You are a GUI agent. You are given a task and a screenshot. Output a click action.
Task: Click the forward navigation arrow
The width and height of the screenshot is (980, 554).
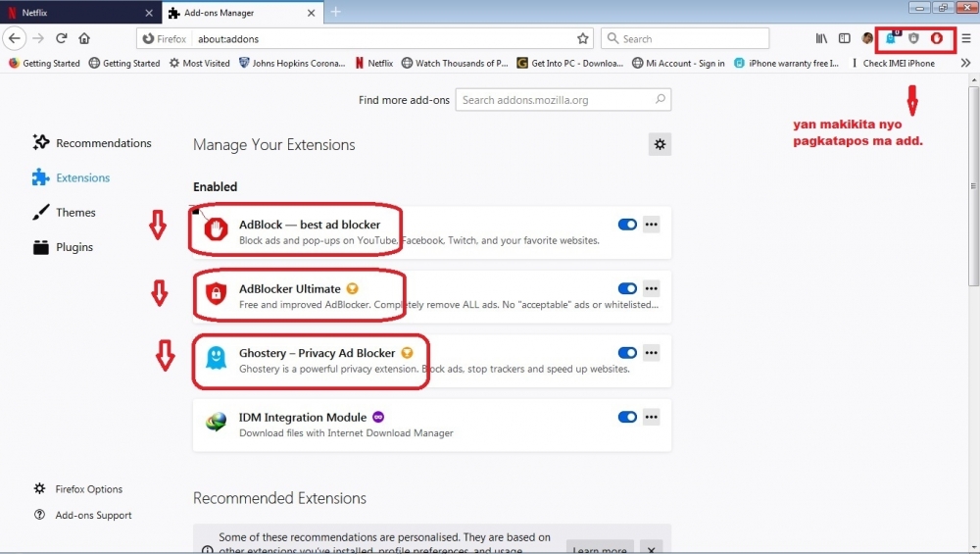38,38
